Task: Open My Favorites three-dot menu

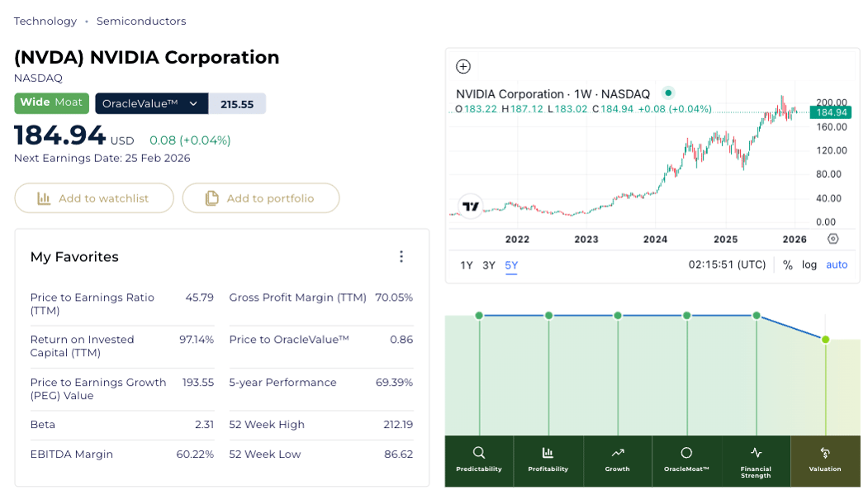Action: pos(401,257)
